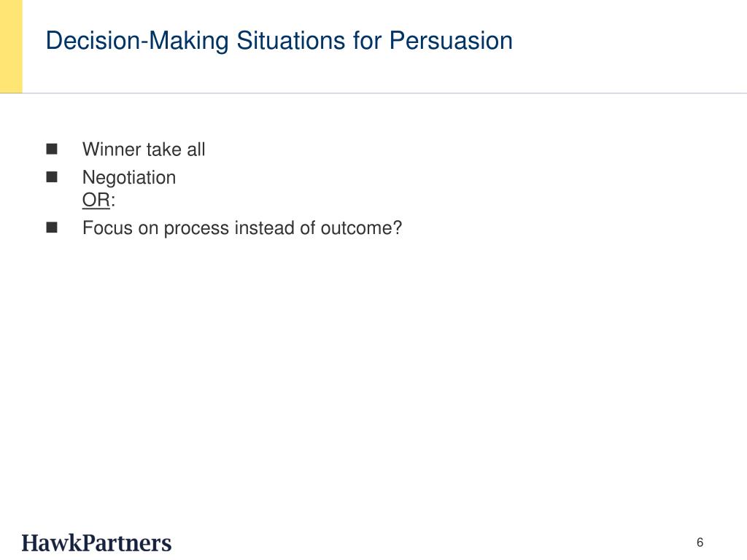This screenshot has height=560, width=747.
Task: Click the underlined 'OR' text
Action: coord(96,200)
